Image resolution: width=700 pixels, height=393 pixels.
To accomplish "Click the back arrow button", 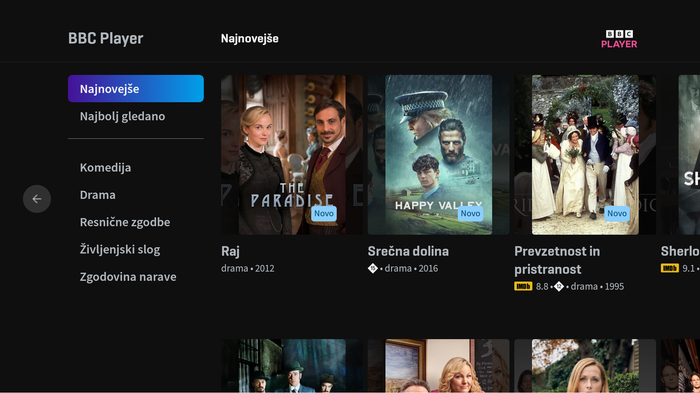I will click(37, 199).
